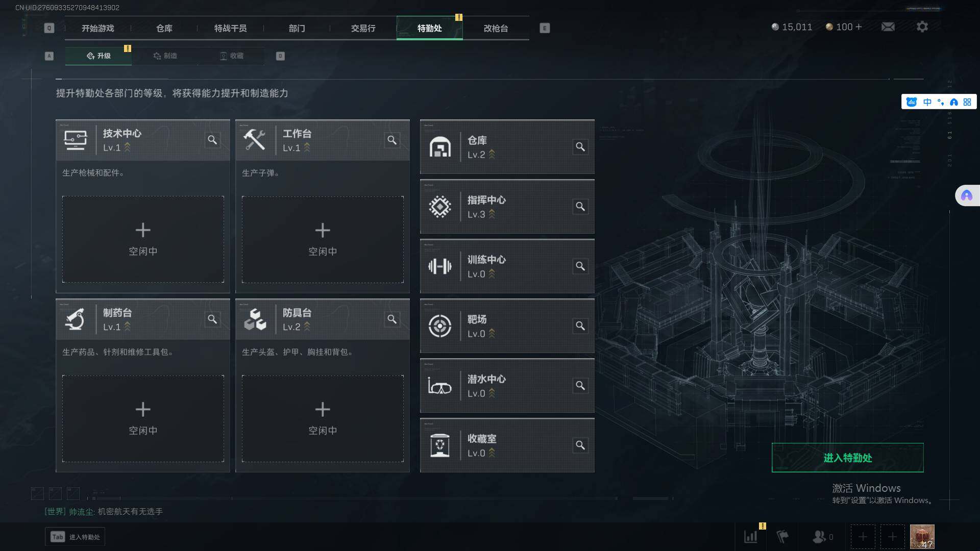Add production in idle 制药台 slot

143,418
